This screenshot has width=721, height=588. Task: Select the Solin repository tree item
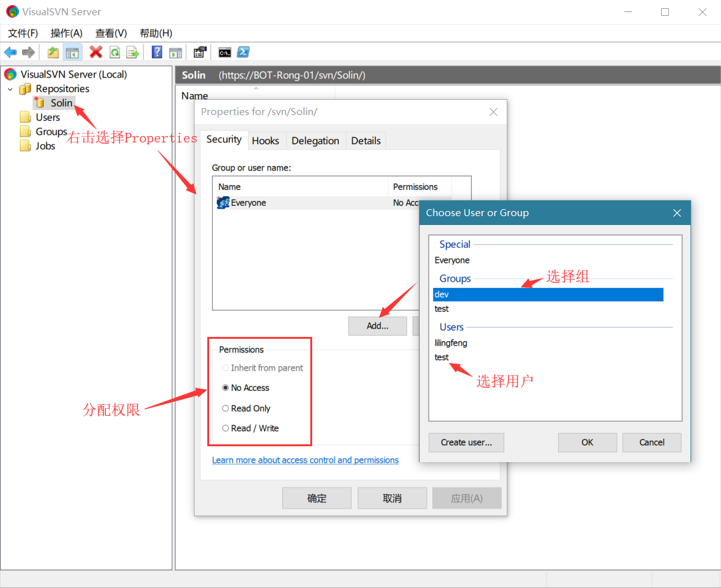(62, 102)
